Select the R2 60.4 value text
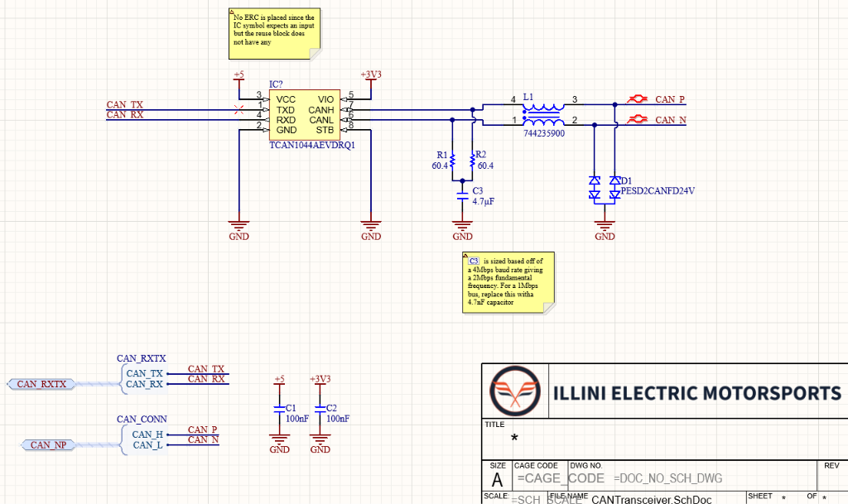Image resolution: width=848 pixels, height=504 pixels. [485, 166]
